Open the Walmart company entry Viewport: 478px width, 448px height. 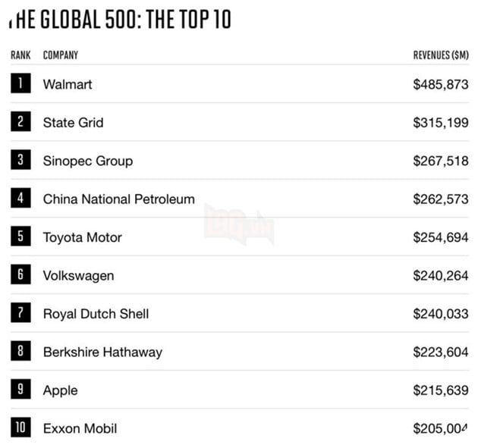pos(68,84)
